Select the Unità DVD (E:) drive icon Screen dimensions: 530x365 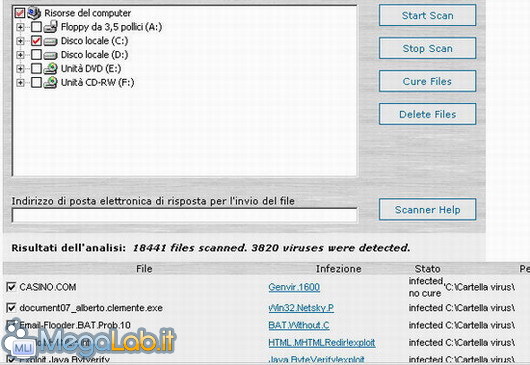click(50, 69)
